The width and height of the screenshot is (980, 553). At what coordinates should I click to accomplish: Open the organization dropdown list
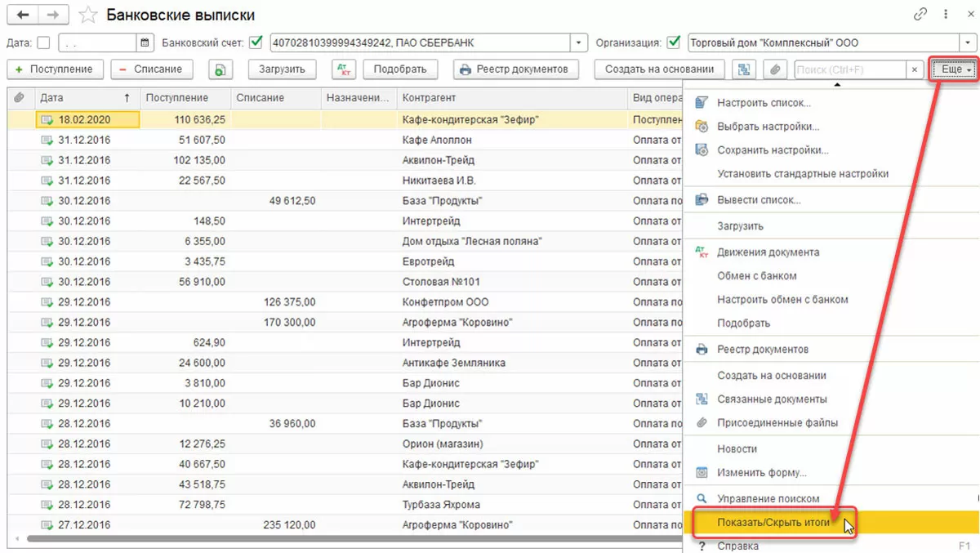(969, 42)
